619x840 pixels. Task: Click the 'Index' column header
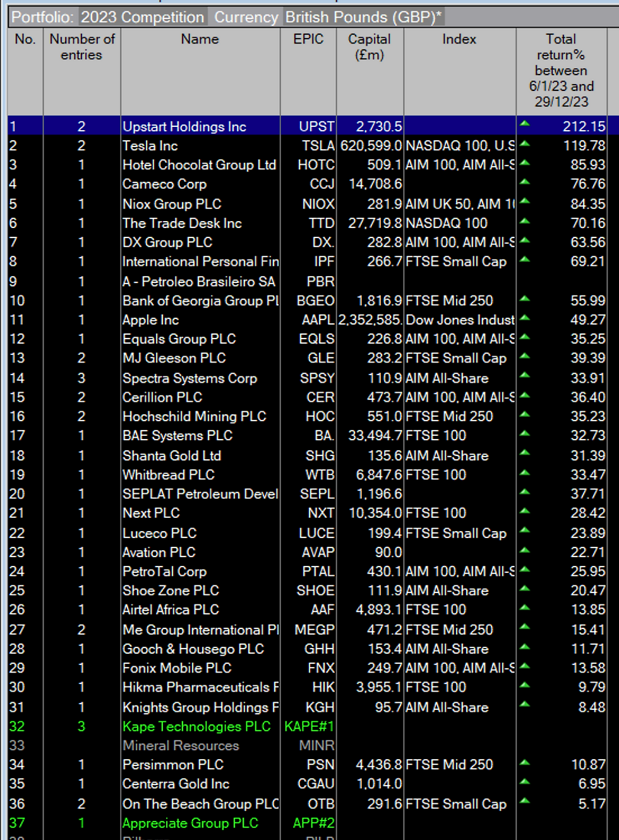pyautogui.click(x=459, y=39)
